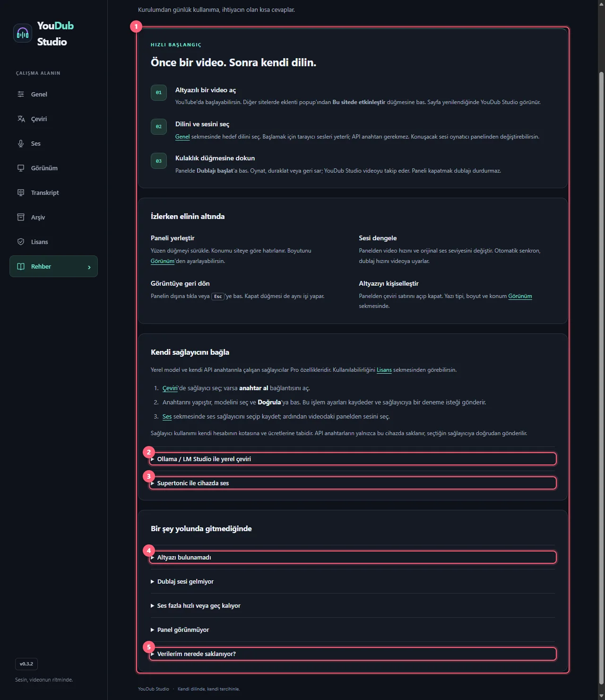Open Çeviri via its translate icon

click(x=21, y=119)
